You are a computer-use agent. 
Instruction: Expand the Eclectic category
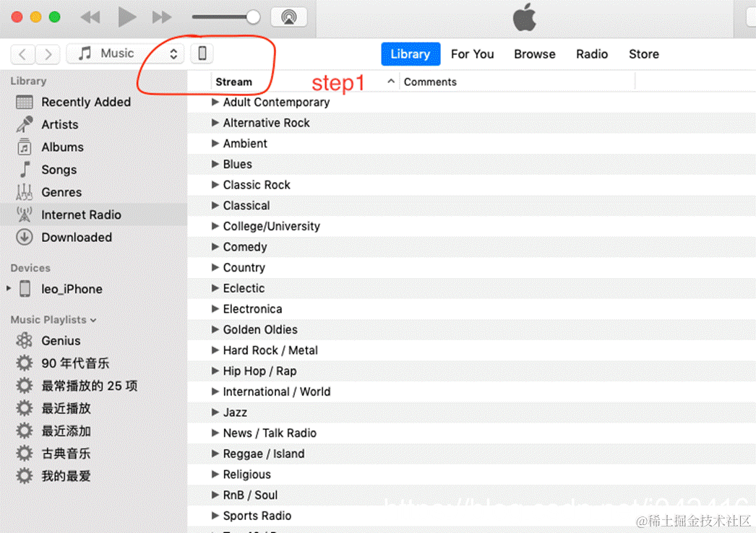[x=215, y=288]
